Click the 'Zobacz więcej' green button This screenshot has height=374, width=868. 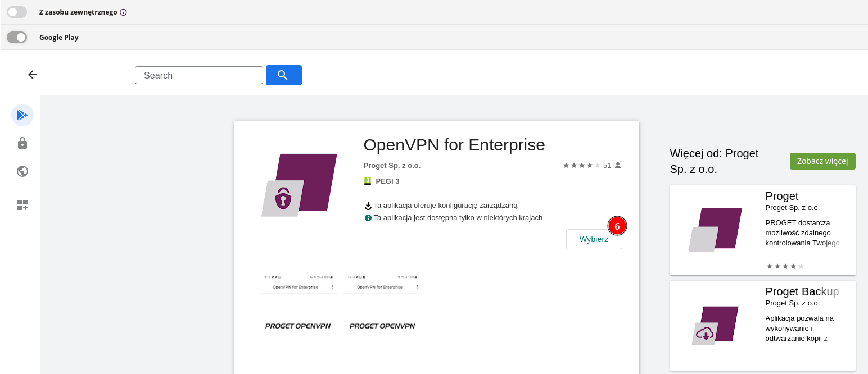822,161
